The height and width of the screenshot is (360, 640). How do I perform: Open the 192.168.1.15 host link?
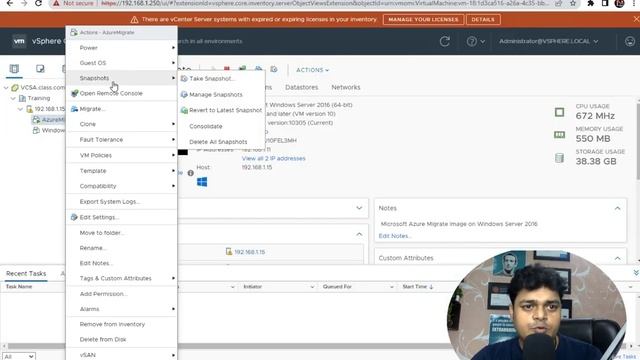click(x=249, y=252)
